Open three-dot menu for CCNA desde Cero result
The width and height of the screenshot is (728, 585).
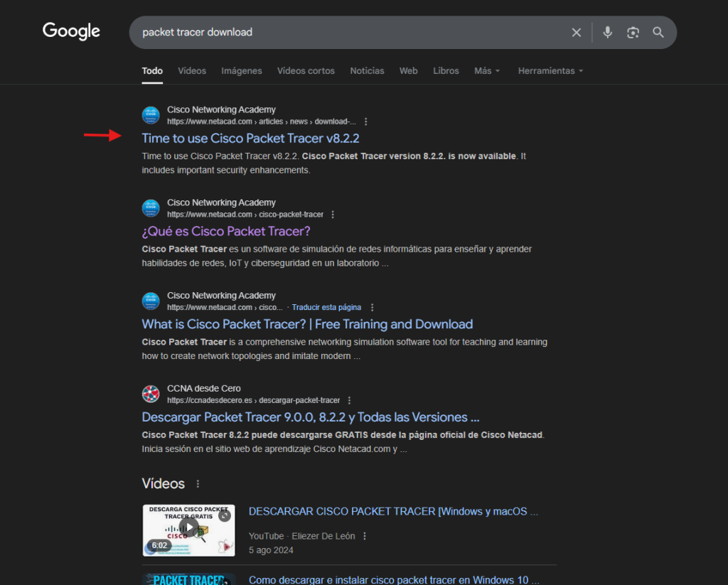(x=349, y=400)
